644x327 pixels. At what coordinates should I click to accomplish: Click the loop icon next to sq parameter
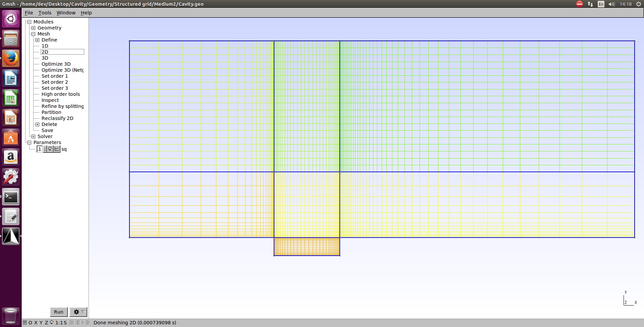point(50,149)
